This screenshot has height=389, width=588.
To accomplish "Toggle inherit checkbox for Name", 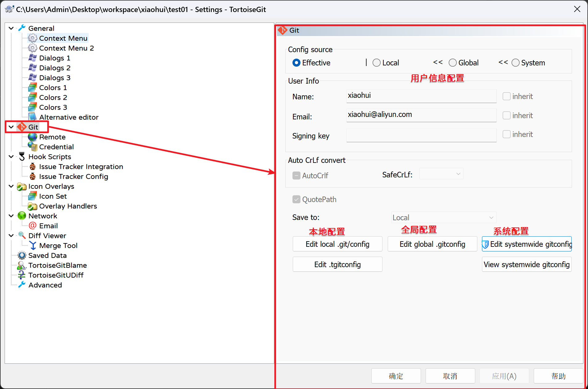I will [507, 96].
